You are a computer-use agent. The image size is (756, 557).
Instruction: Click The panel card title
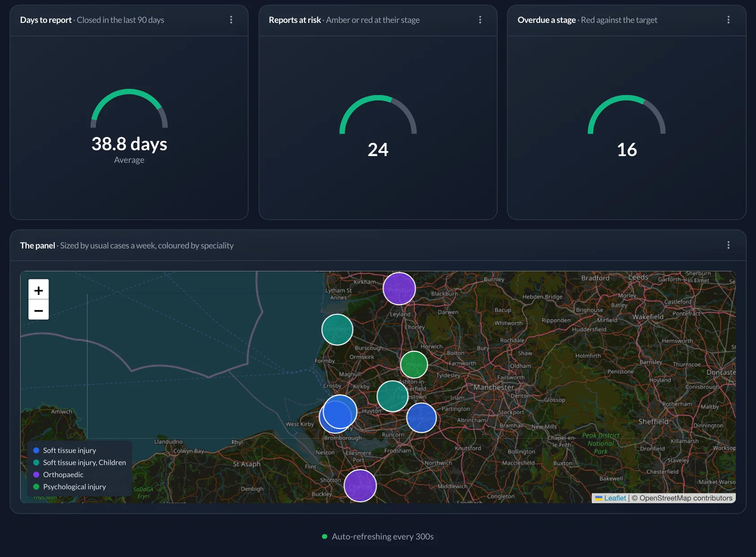38,245
